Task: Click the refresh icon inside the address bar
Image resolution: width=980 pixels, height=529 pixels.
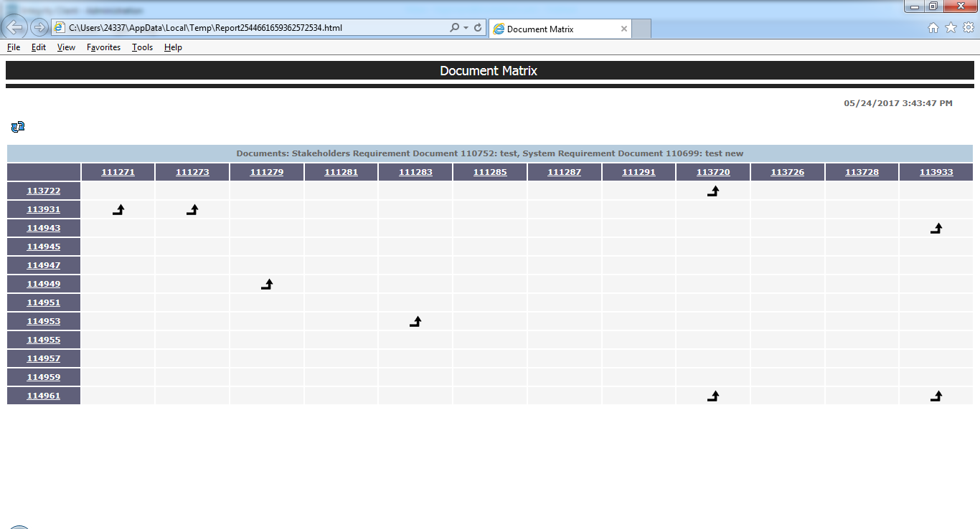Action: (478, 28)
